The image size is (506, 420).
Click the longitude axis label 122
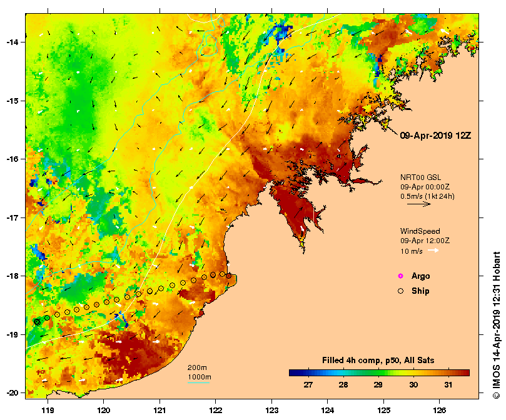[x=216, y=411]
